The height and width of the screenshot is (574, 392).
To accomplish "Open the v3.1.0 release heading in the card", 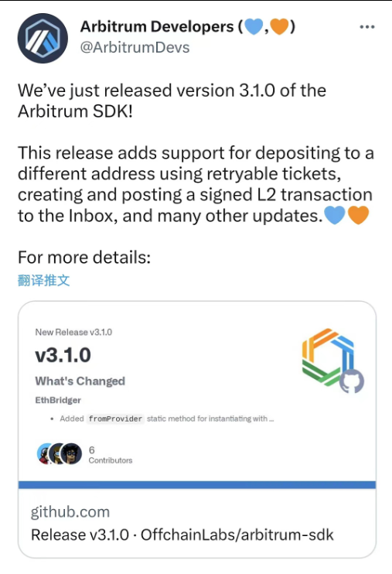I will tap(63, 355).
